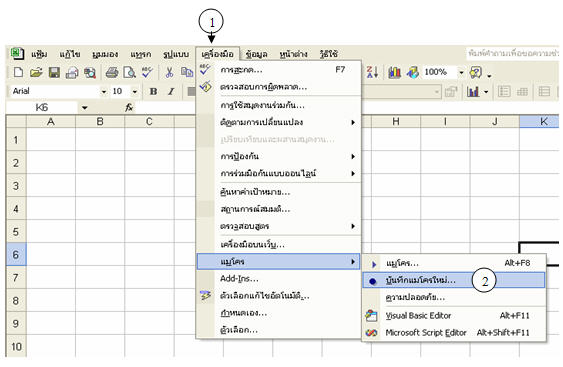This screenshot has height=367, width=563.
Task: Click the Cut scissors icon
Action: click(169, 73)
